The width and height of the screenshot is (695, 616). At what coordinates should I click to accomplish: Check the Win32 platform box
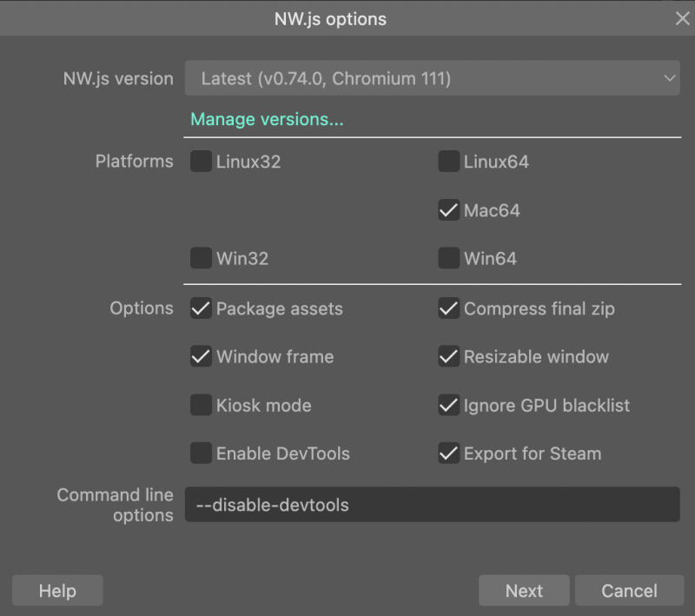coord(201,258)
